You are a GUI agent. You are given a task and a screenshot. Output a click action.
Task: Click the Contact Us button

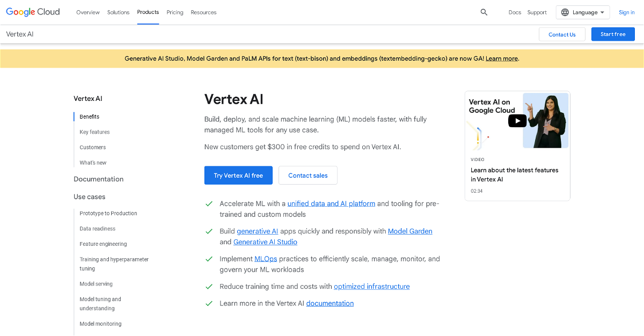[x=561, y=34]
